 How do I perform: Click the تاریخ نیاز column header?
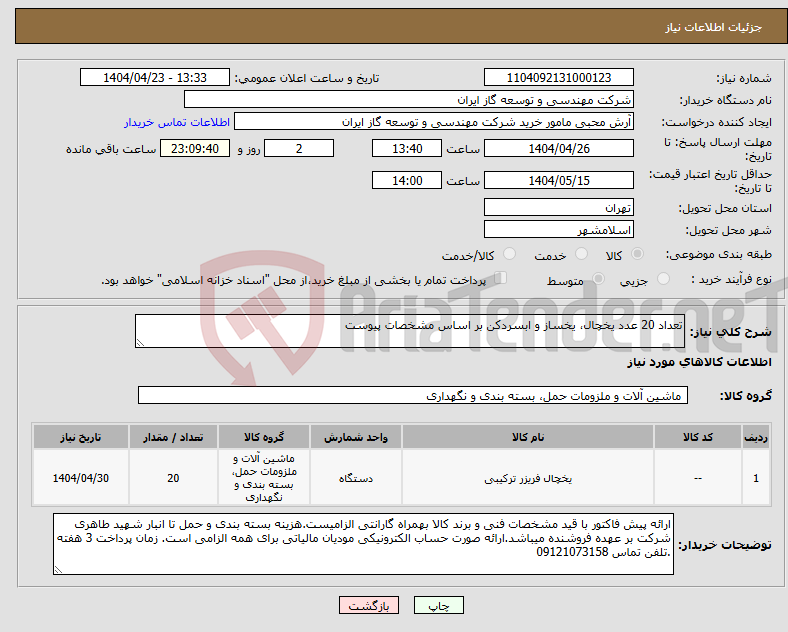[80, 437]
